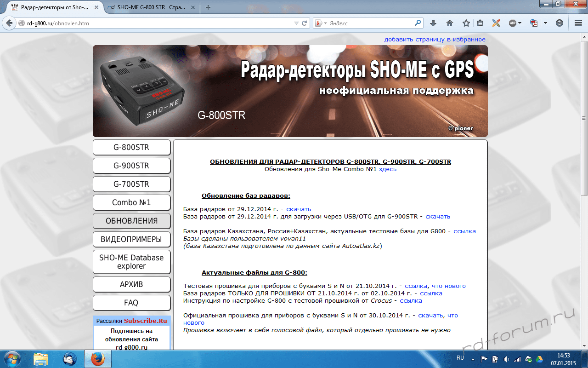Screen dimensions: 588x368
Task: Go to the browser home page icon
Action: point(450,23)
